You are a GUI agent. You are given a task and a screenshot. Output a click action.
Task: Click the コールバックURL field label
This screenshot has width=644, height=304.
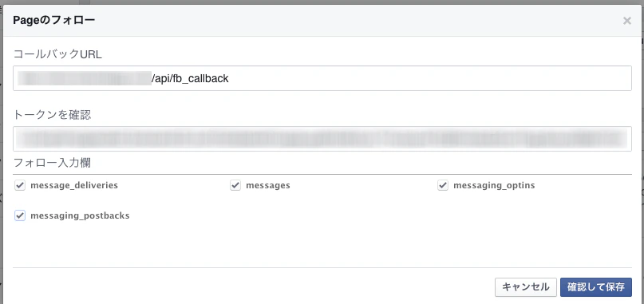pyautogui.click(x=57, y=54)
